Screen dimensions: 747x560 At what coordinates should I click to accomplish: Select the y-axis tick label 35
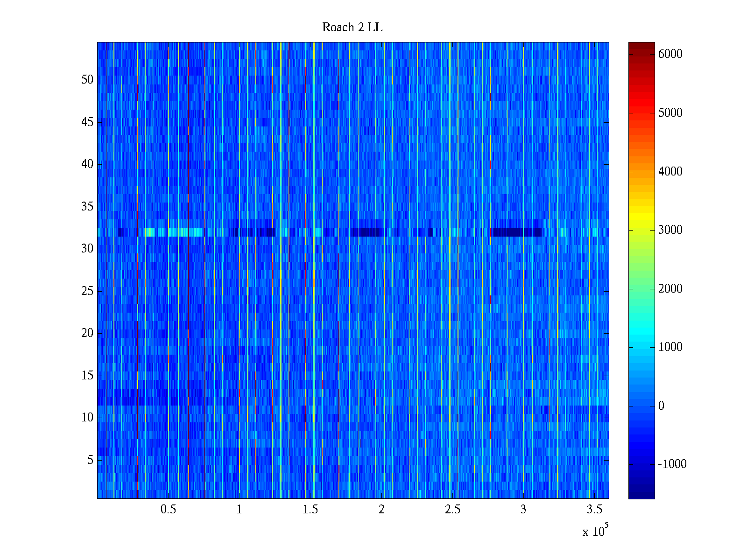(87, 207)
